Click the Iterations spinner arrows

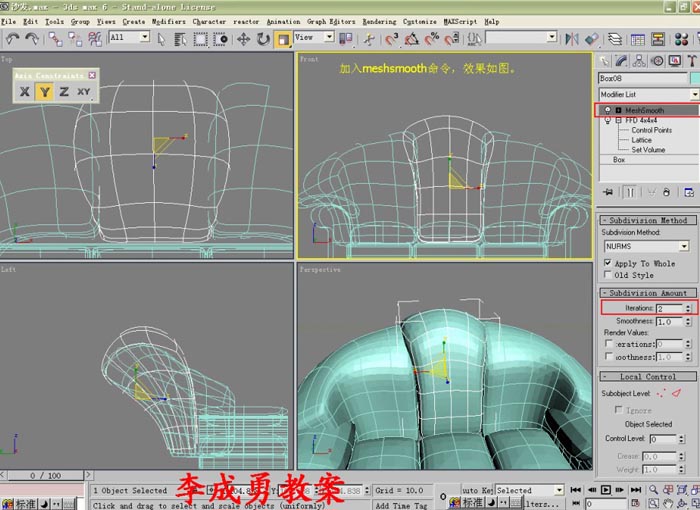tap(688, 308)
